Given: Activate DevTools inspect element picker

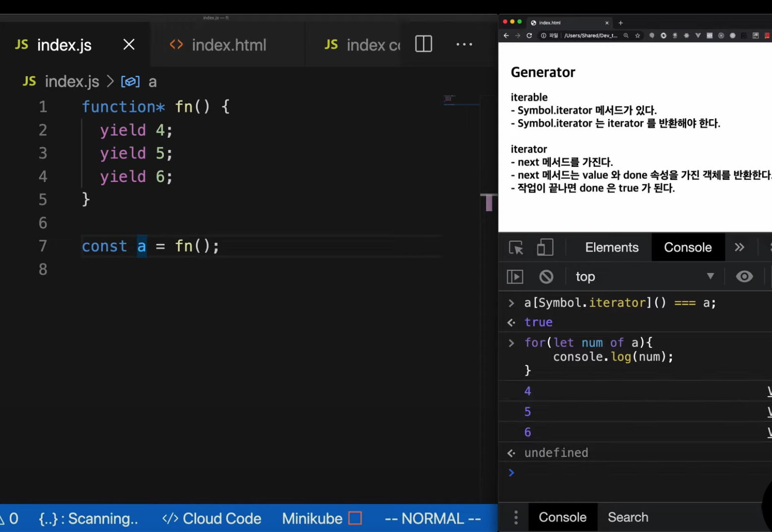Looking at the screenshot, I should click(x=516, y=247).
